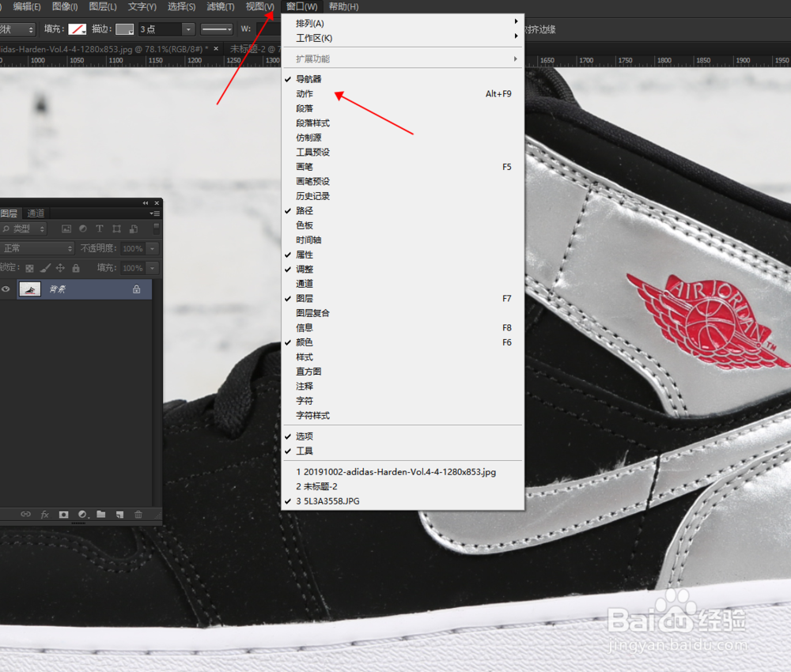Switch to document 2 未标题-2
This screenshot has height=672, width=791.
(403, 486)
